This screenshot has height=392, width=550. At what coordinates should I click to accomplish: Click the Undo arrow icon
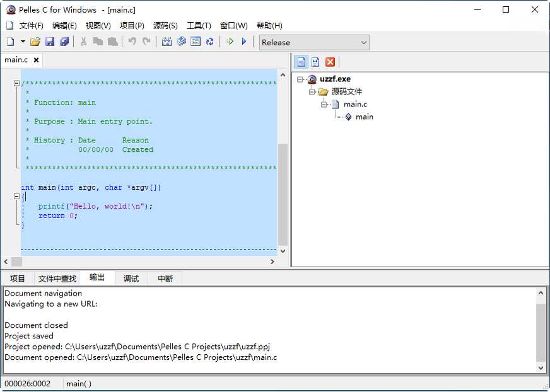(x=132, y=42)
